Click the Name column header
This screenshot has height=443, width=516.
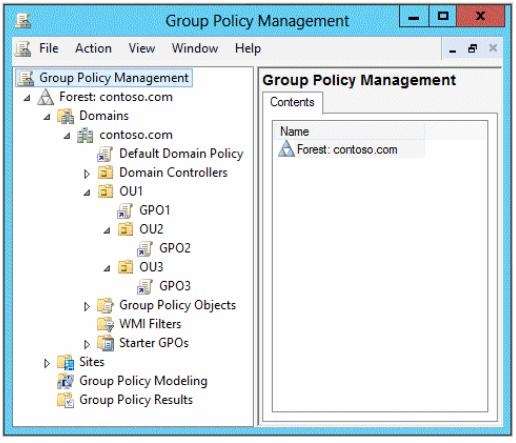click(349, 131)
